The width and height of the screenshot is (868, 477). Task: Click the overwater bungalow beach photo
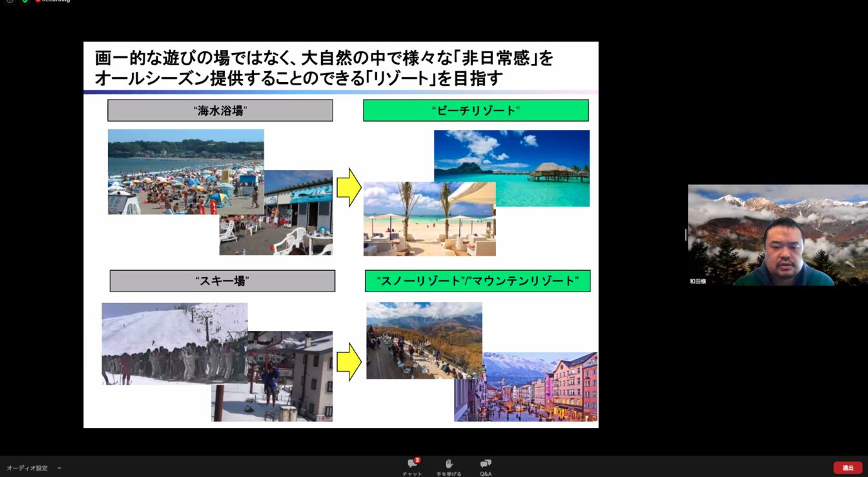pyautogui.click(x=512, y=168)
